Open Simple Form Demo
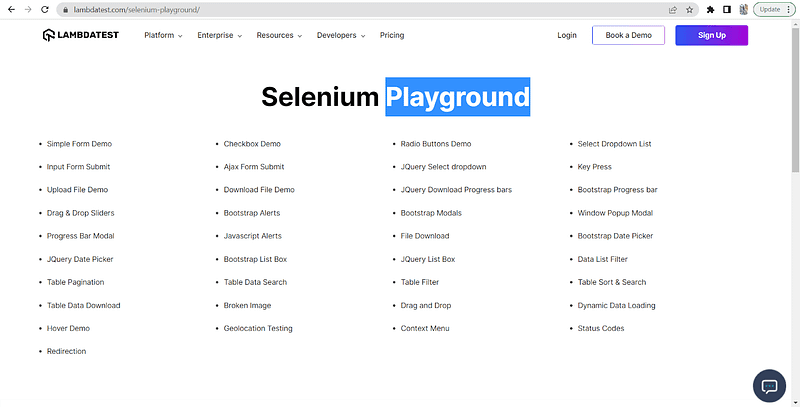The height and width of the screenshot is (407, 800). tap(79, 144)
